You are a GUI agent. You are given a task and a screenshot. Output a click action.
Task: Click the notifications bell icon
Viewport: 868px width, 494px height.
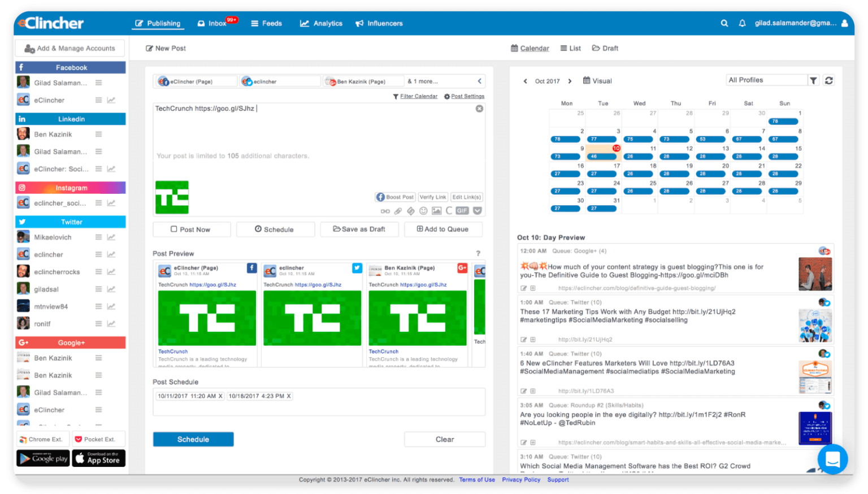[x=743, y=23]
